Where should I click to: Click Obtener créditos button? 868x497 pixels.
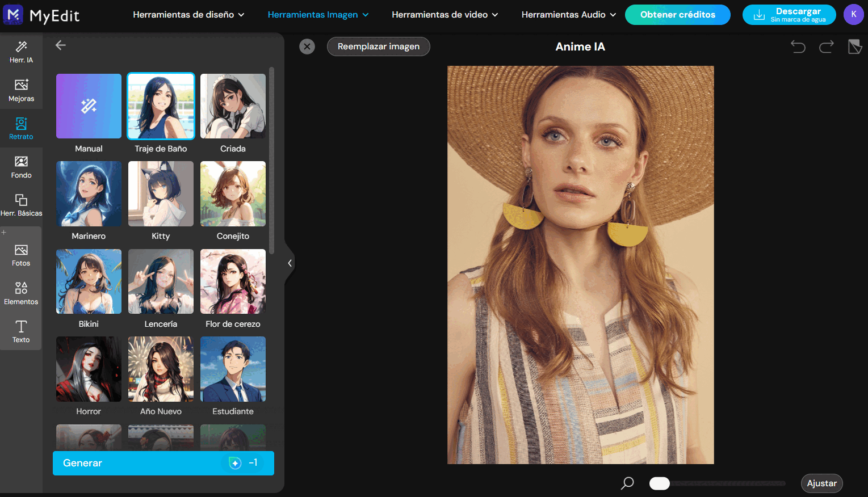point(678,15)
